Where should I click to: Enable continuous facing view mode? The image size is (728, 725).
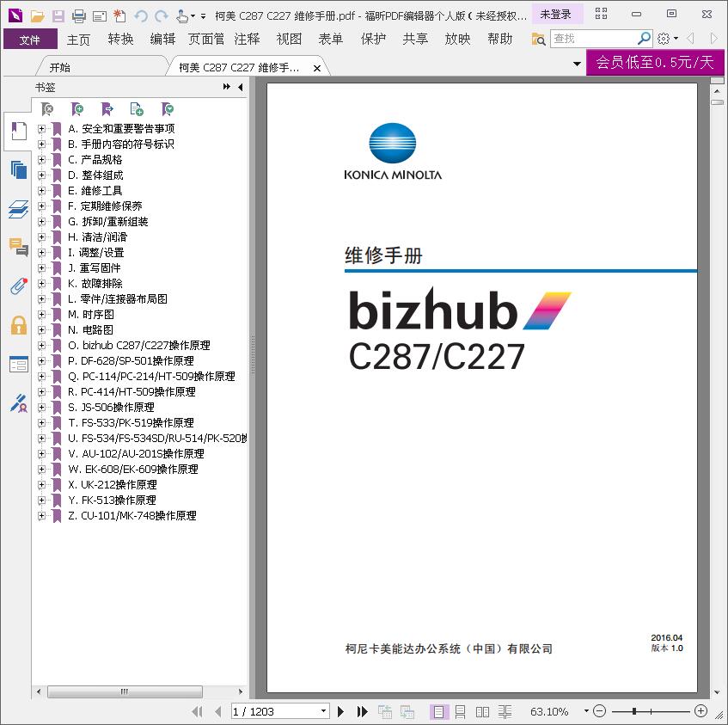[x=505, y=711]
